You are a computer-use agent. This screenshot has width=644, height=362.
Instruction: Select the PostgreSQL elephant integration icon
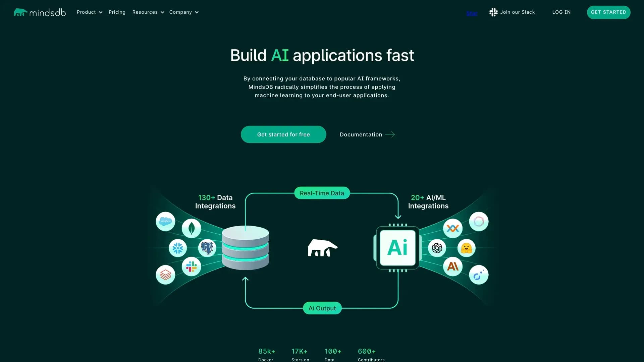pyautogui.click(x=207, y=248)
